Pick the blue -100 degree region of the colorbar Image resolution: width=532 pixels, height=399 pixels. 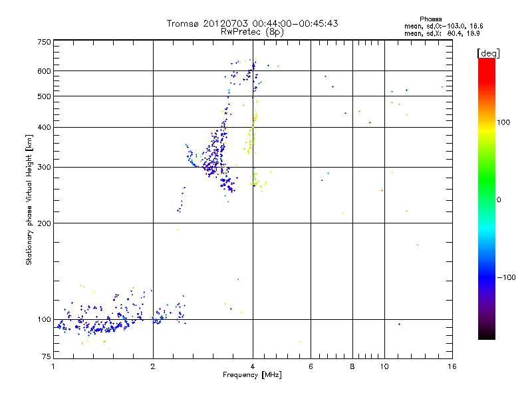tap(487, 277)
